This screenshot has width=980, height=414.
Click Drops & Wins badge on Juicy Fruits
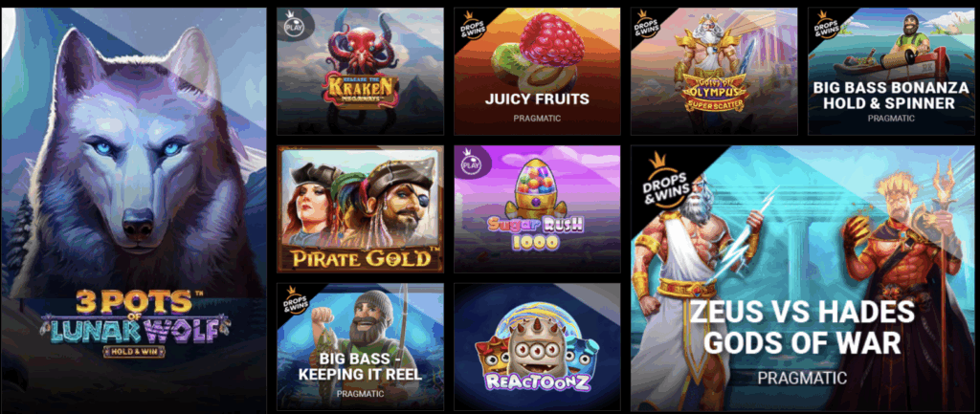[469, 26]
